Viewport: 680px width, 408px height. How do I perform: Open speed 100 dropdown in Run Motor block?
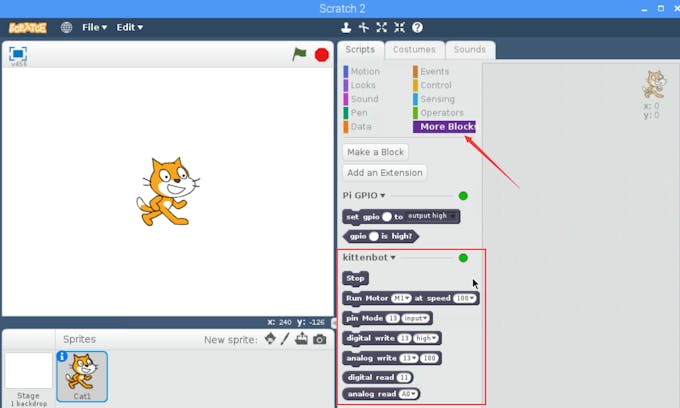pyautogui.click(x=465, y=298)
